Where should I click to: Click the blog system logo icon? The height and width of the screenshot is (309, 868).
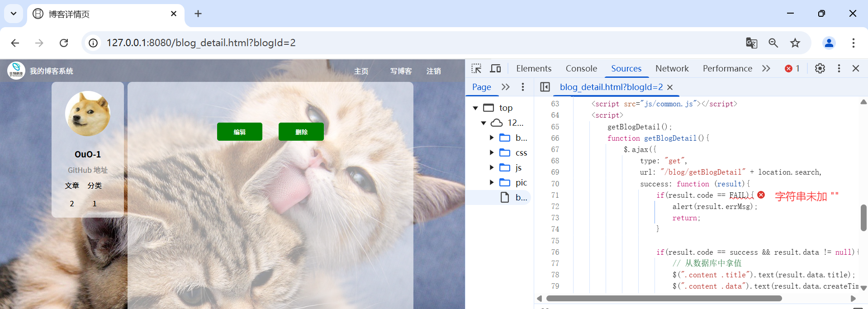(x=16, y=71)
